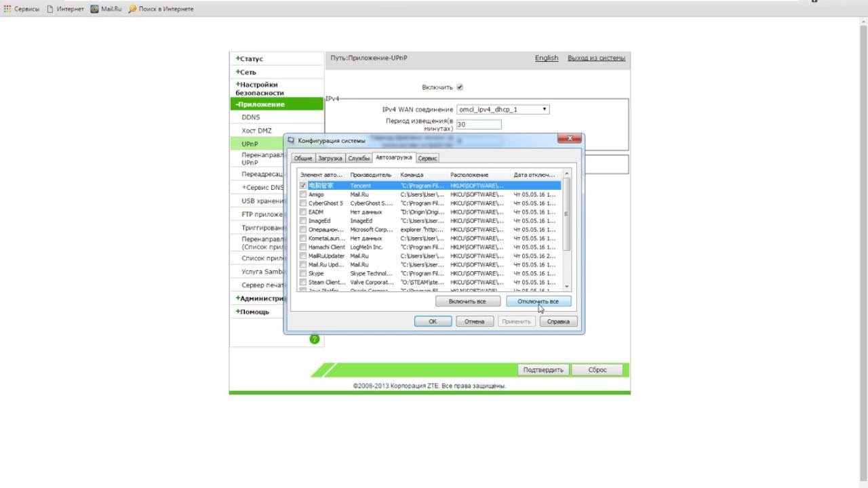868x488 pixels.
Task: Tick the Steam Client startup checkbox
Action: 303,283
